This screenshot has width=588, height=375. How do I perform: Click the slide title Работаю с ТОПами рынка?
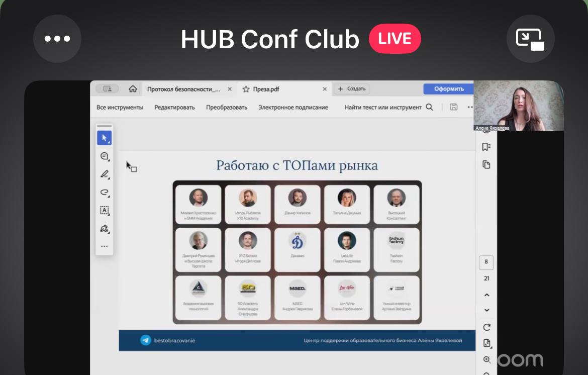297,165
